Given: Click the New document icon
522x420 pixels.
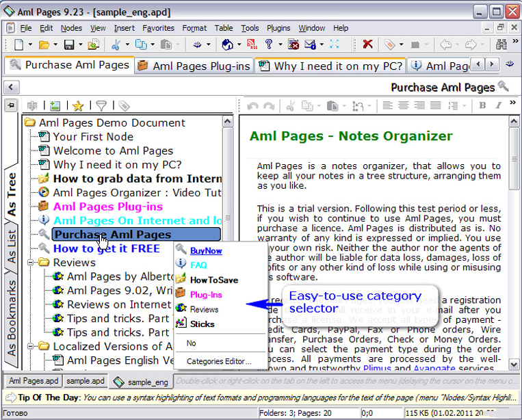Looking at the screenshot, I should (18, 45).
